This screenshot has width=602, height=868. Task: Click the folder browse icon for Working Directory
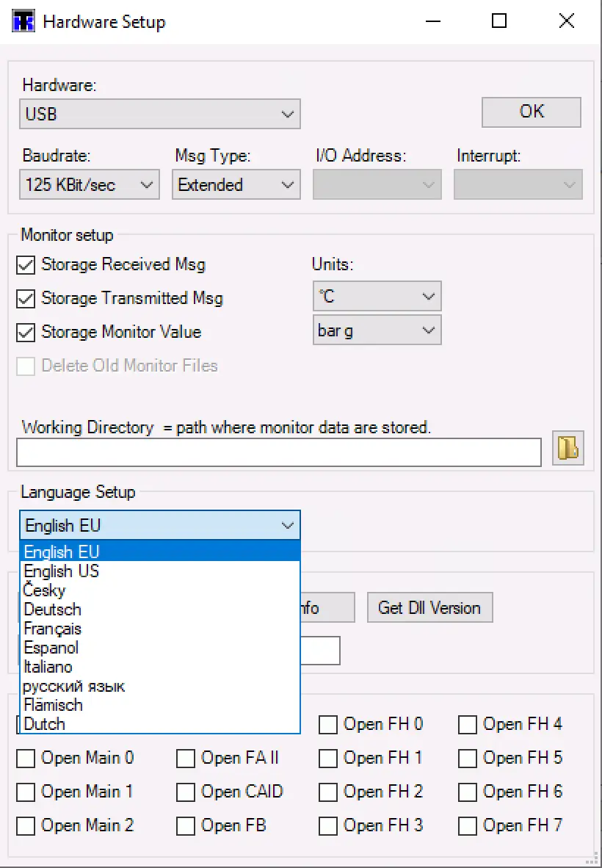click(567, 448)
